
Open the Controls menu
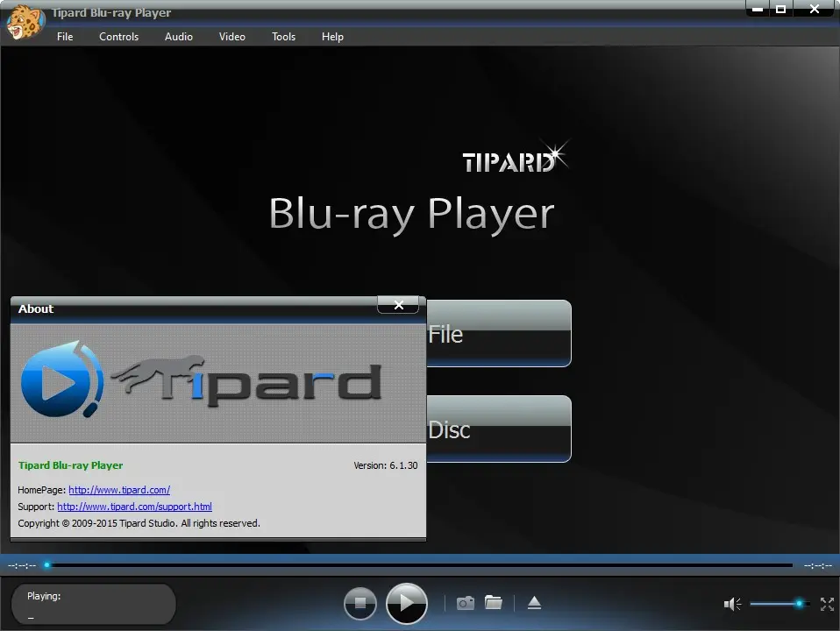click(x=119, y=37)
